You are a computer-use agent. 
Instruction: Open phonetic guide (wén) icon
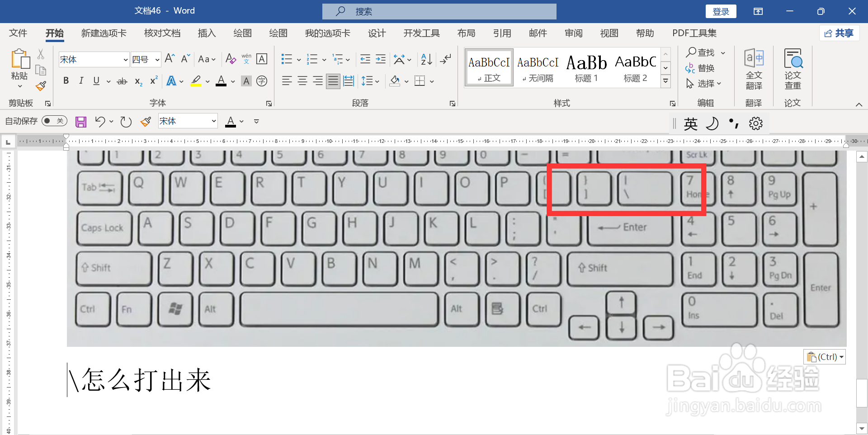[x=246, y=59]
